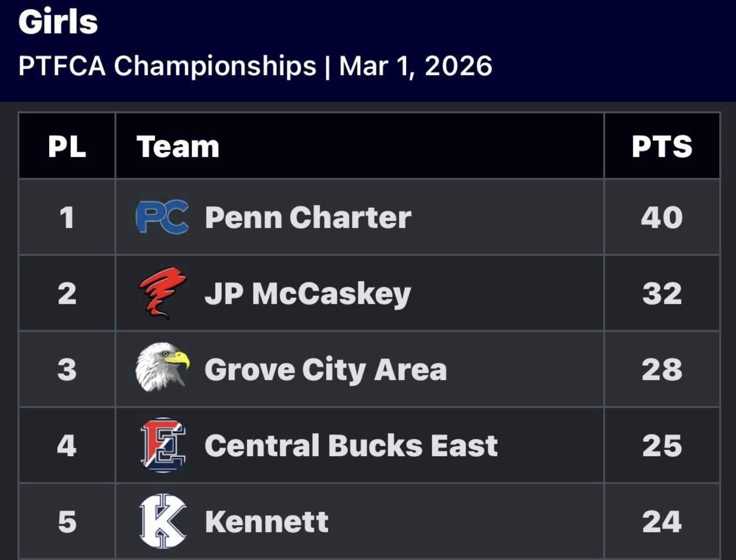Screen dimensions: 736x560
Task: Click the JP McCaskey red tornado logo
Action: coord(162,293)
